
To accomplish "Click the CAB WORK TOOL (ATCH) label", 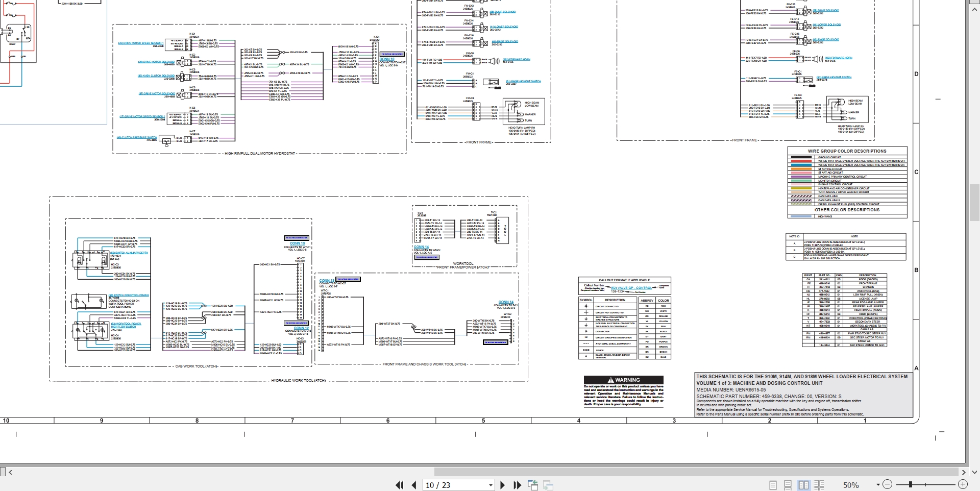I will [197, 366].
